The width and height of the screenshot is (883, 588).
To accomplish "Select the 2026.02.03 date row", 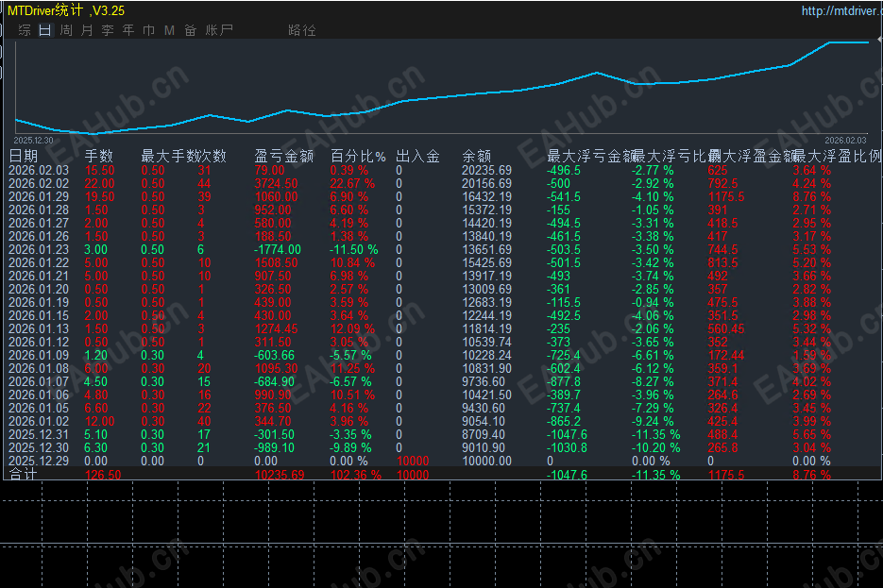I will click(x=39, y=170).
